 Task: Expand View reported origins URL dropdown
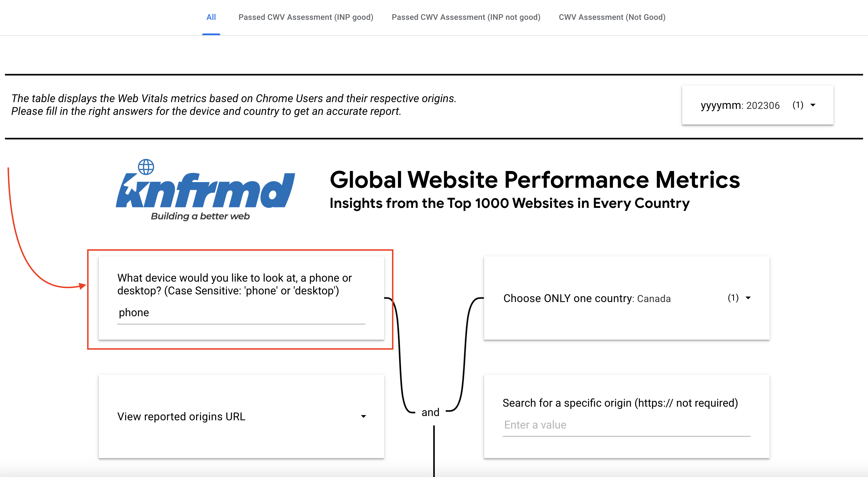pos(241,416)
